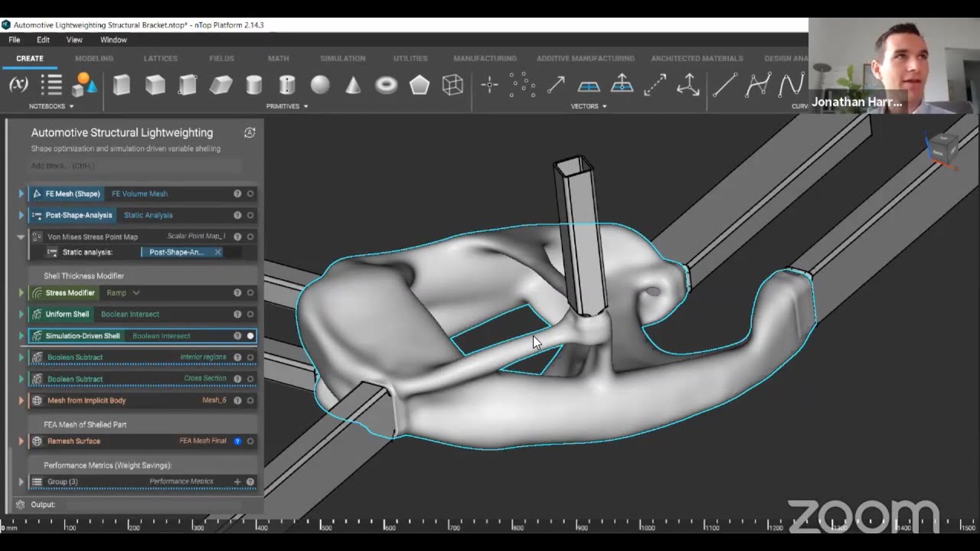
Task: Toggle visibility of Mesh from Implicit Body
Action: pos(250,400)
